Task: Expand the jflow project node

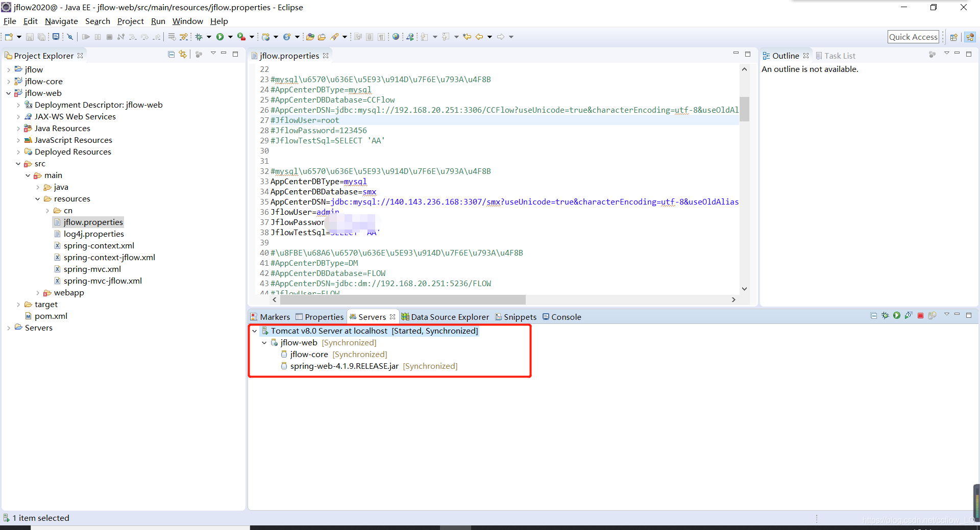Action: (x=9, y=70)
